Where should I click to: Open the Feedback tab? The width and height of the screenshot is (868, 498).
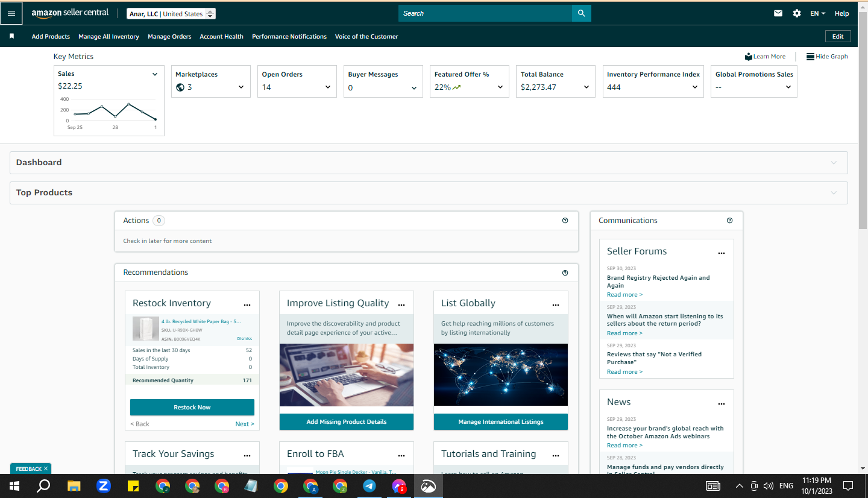28,469
